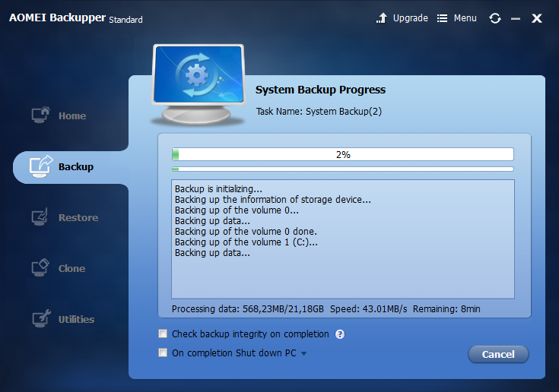559x392 pixels.
Task: Click the 'Task Name: System Backup(2)' text
Action: [x=319, y=112]
